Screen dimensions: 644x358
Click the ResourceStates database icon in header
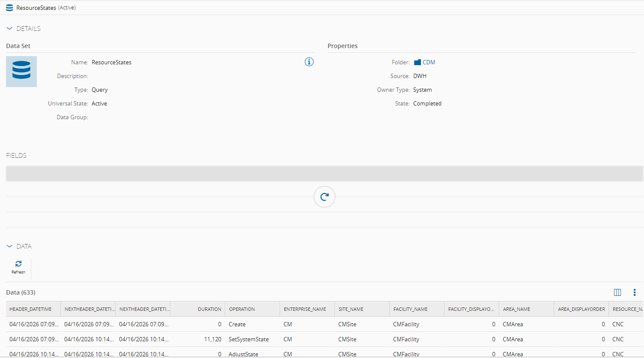point(9,8)
